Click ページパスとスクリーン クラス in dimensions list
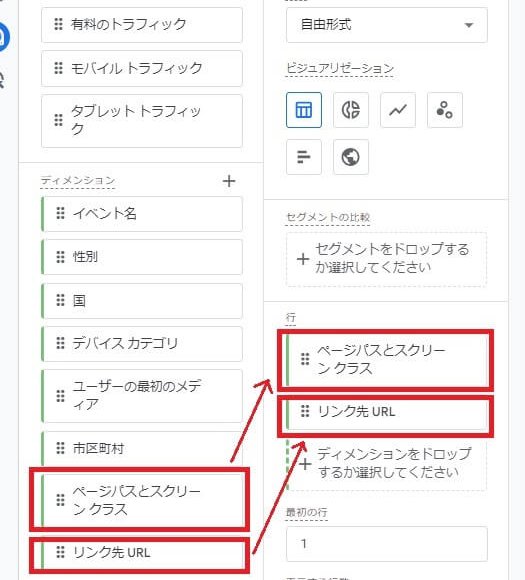Viewport: 525px width, 580px height. (142, 500)
